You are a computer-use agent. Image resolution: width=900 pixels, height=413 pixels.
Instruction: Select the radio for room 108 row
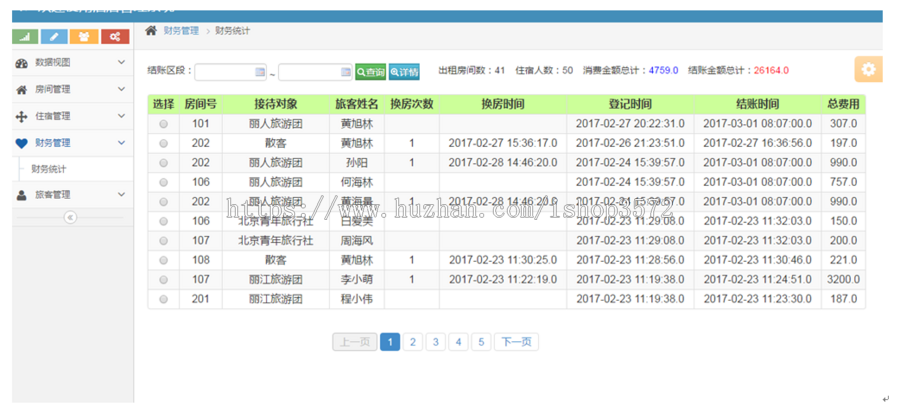pyautogui.click(x=164, y=260)
